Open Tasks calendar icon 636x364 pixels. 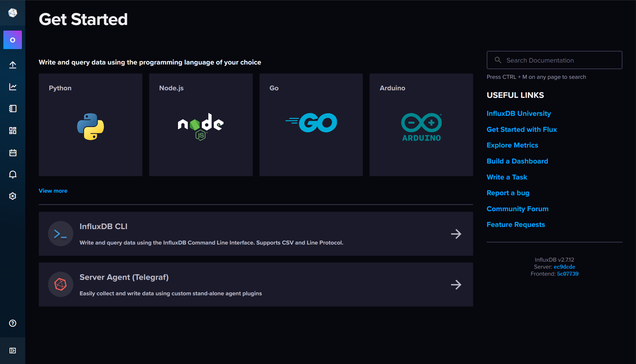click(13, 153)
